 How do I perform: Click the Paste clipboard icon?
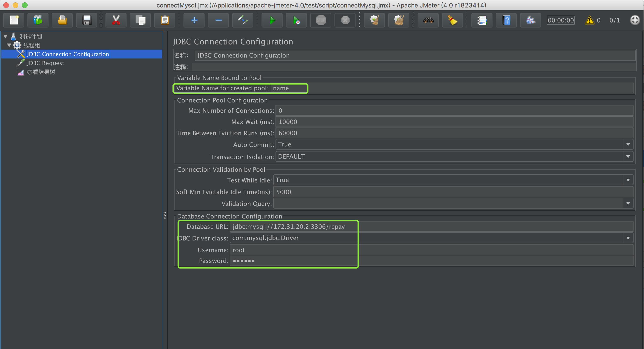165,20
